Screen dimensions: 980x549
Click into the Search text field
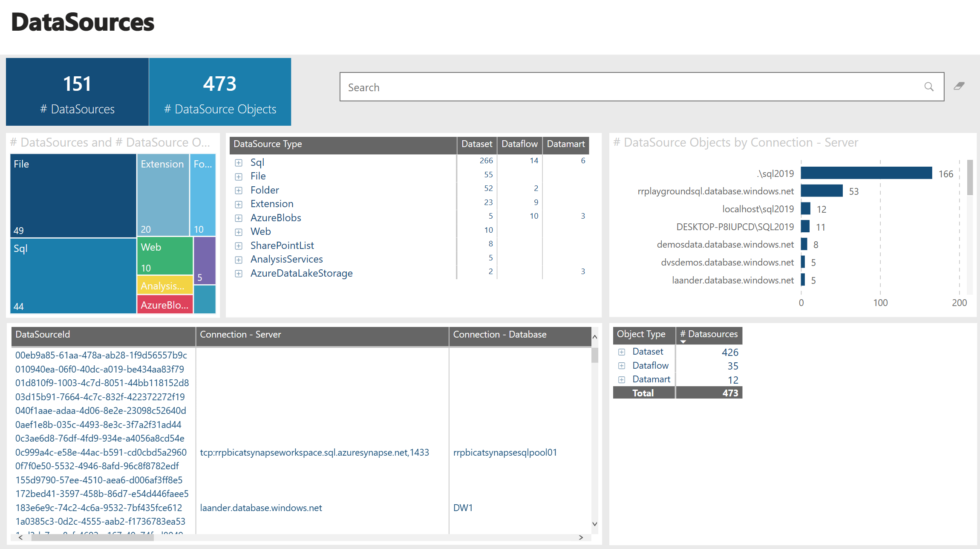pyautogui.click(x=631, y=87)
